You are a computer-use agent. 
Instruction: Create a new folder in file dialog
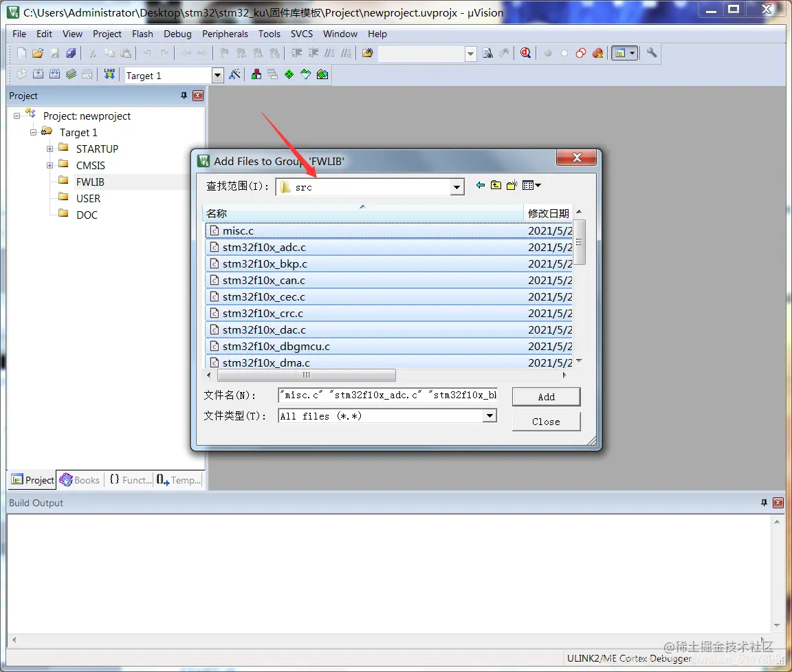(x=511, y=186)
